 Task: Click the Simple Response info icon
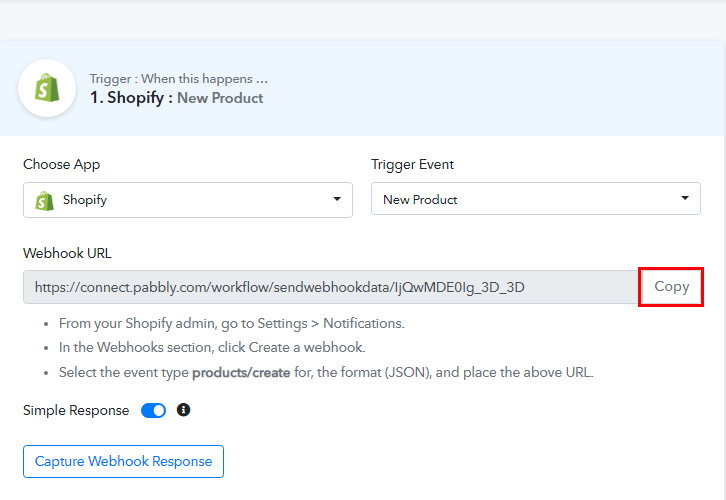coord(183,410)
